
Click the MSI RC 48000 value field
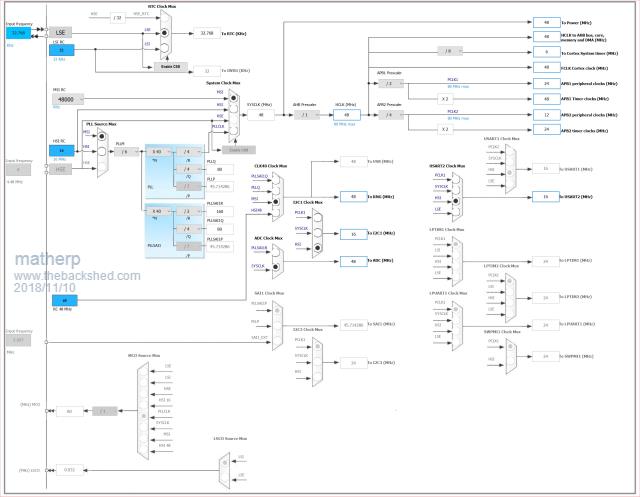[x=69, y=100]
